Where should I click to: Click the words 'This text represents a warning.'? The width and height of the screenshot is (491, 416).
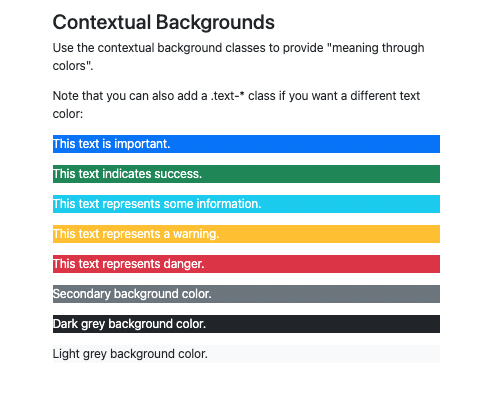(x=136, y=234)
